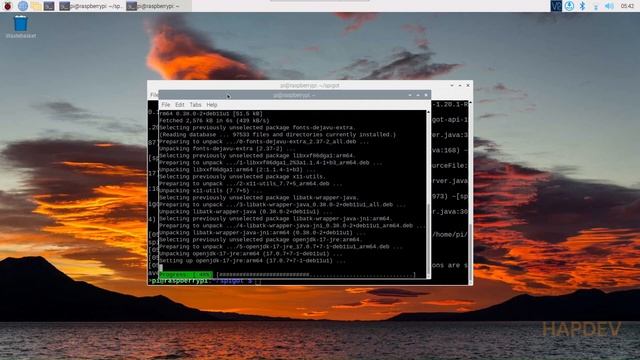The width and height of the screenshot is (640, 360).
Task: Click the front terminal window title bar
Action: 294,95
